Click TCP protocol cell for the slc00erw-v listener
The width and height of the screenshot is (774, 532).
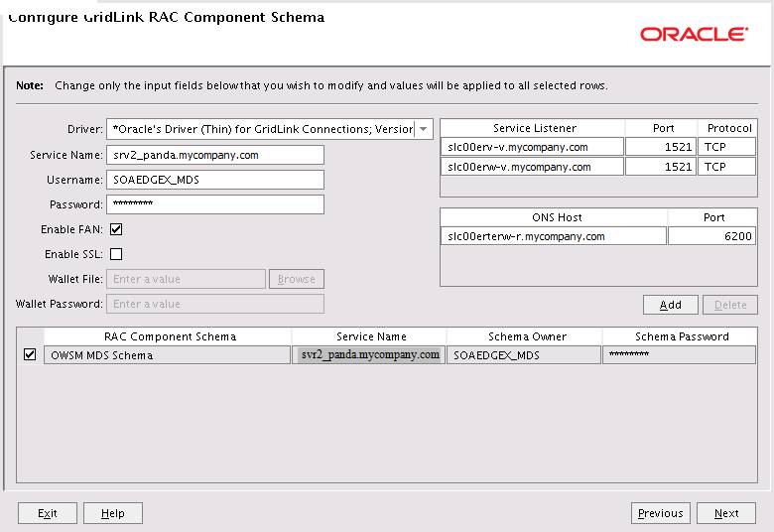726,167
